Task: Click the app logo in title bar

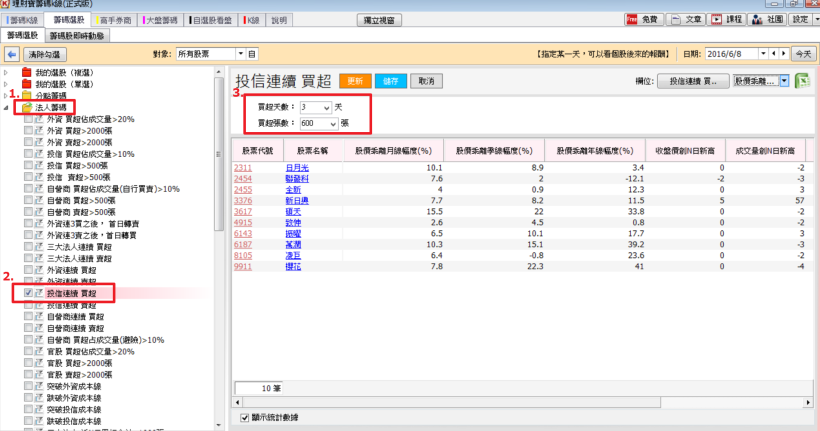Action: point(5,4)
